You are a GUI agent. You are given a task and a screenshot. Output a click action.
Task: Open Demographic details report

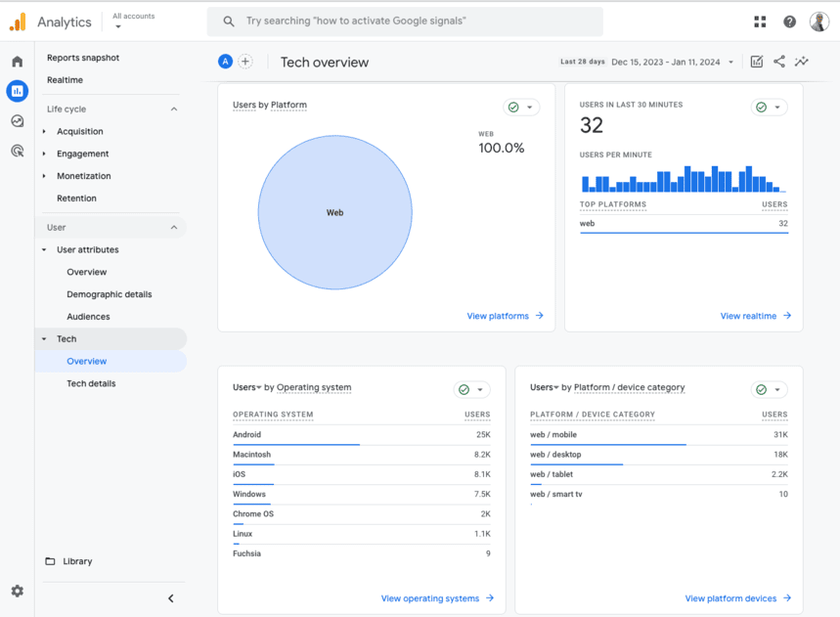[x=110, y=294]
